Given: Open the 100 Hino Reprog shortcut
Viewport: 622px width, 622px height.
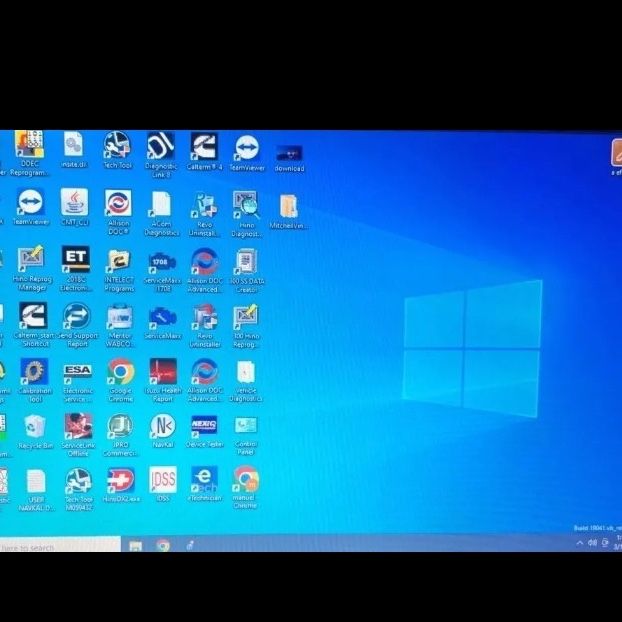Looking at the screenshot, I should click(246, 326).
